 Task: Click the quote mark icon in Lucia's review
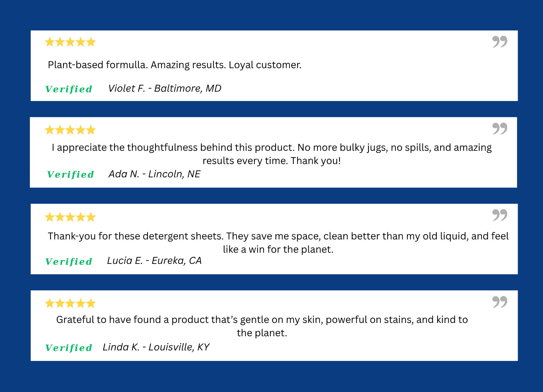[x=500, y=215]
